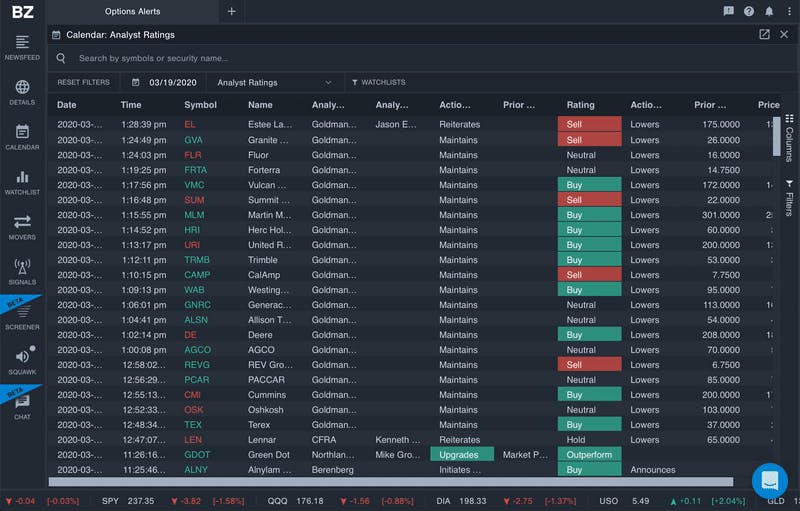Viewport: 800px width, 511px height.
Task: Open the Columns side panel
Action: pos(789,138)
